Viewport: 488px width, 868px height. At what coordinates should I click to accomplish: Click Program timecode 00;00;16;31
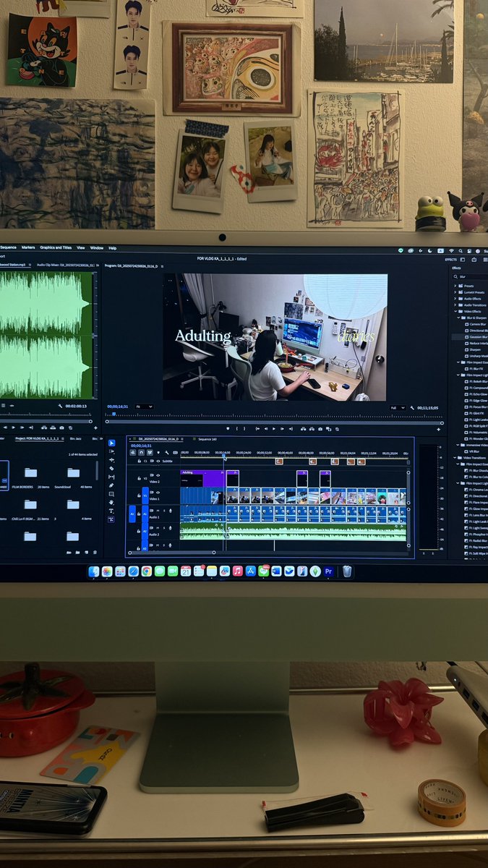pyautogui.click(x=117, y=407)
